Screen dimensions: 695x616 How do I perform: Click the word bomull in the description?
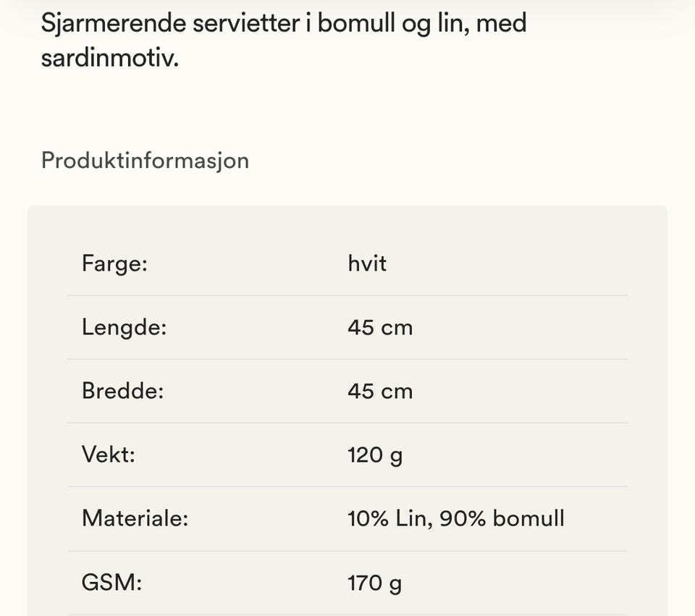[356, 23]
